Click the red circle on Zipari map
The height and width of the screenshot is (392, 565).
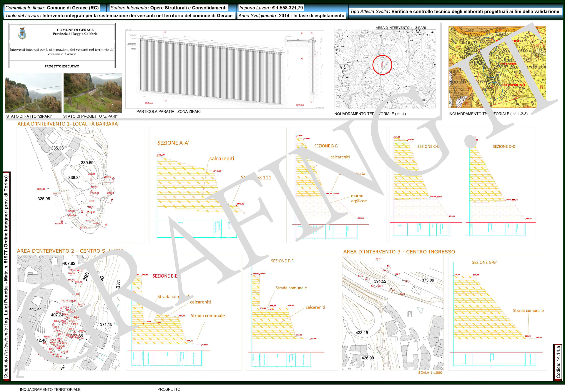(x=382, y=65)
